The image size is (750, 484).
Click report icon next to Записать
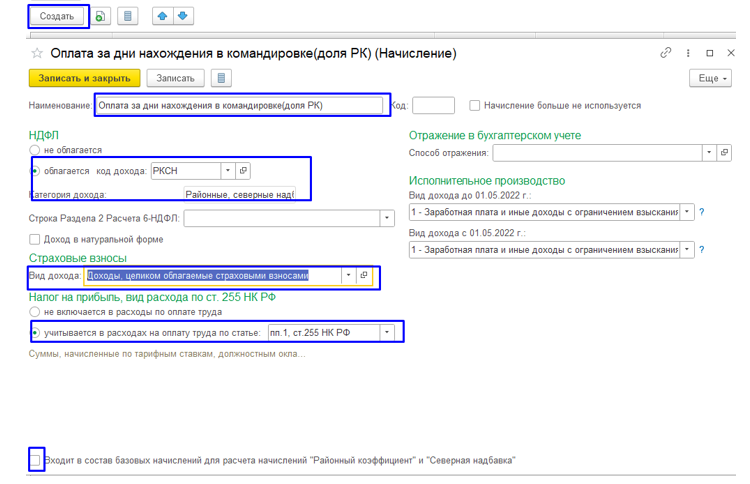point(221,78)
